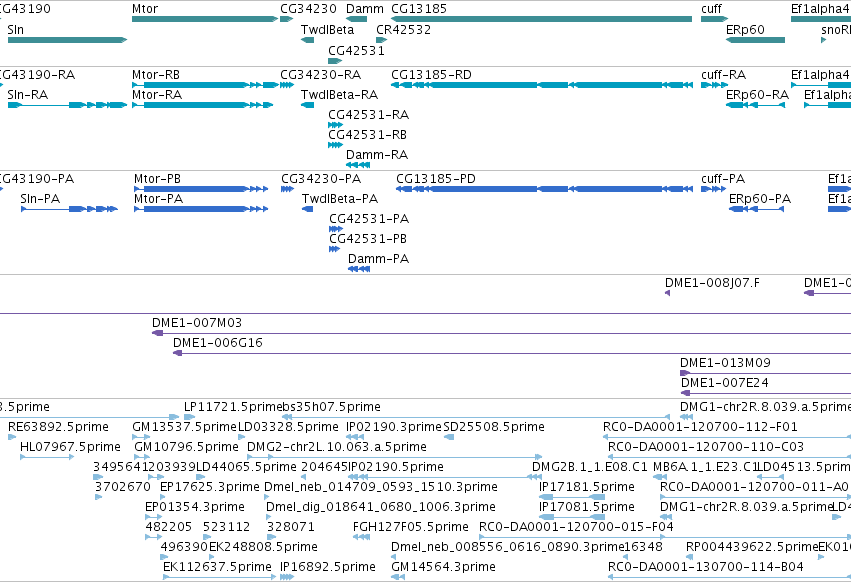
Task: Select RC0-DA0001-120700-112-F01 label
Action: coord(700,427)
